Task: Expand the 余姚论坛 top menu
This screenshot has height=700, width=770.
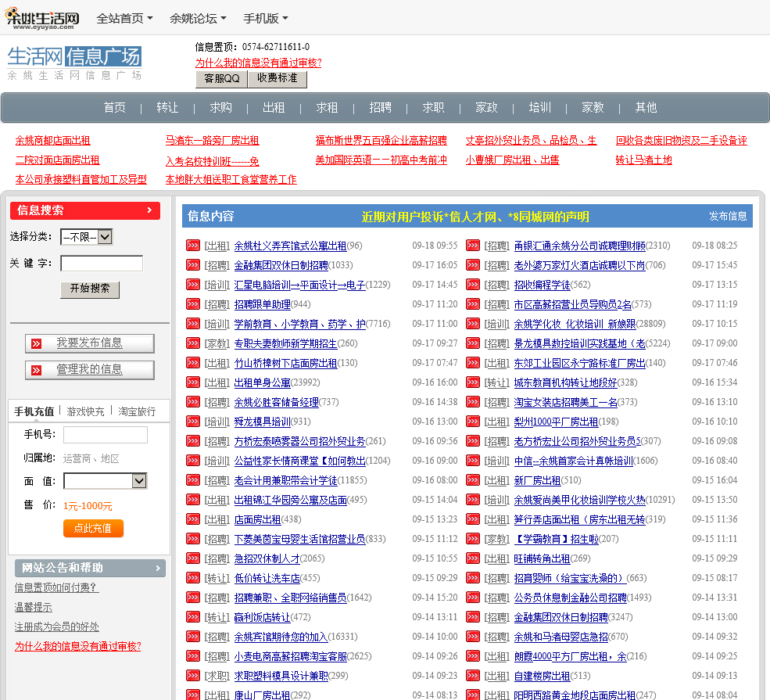Action: tap(198, 19)
